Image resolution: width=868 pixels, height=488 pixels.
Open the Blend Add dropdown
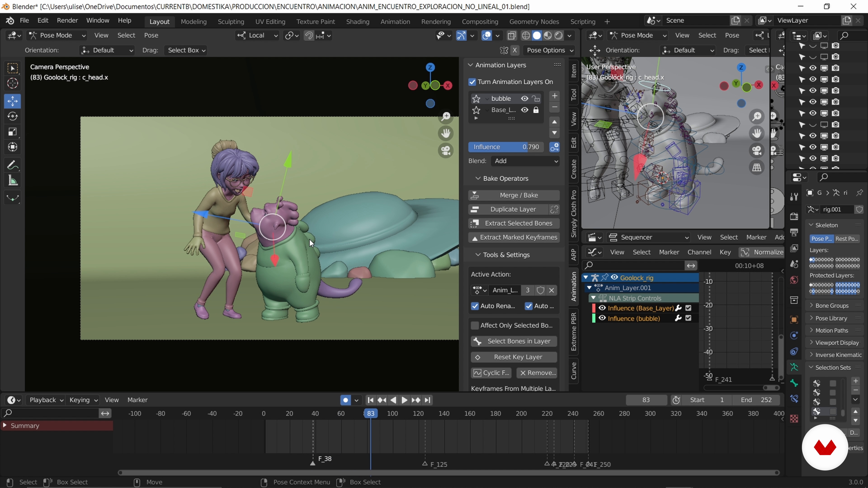pos(525,161)
